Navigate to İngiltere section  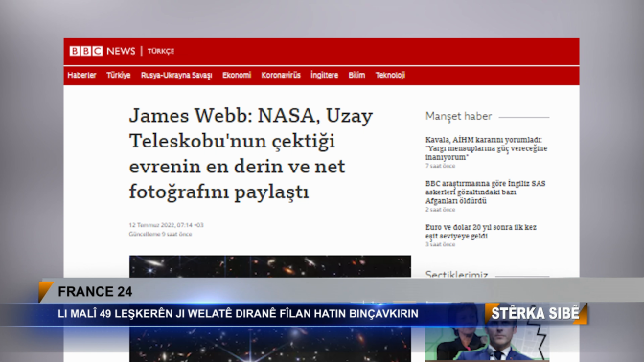tap(325, 75)
